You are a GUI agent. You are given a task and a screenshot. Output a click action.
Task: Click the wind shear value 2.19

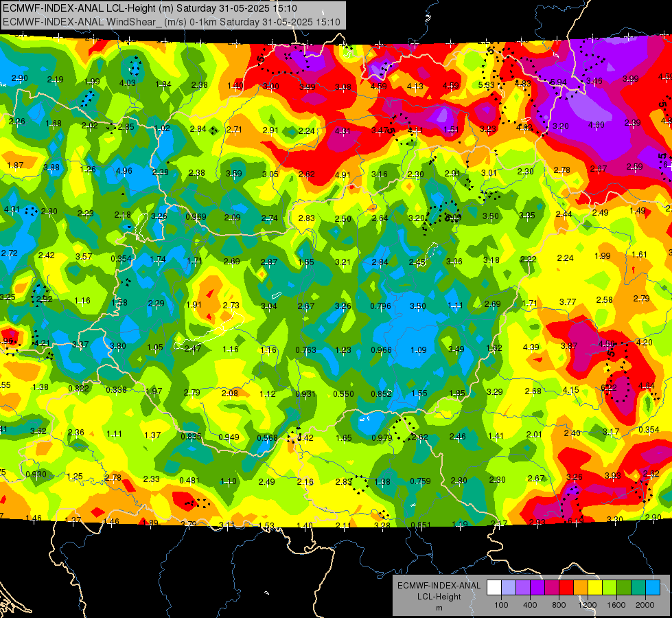tap(56, 80)
